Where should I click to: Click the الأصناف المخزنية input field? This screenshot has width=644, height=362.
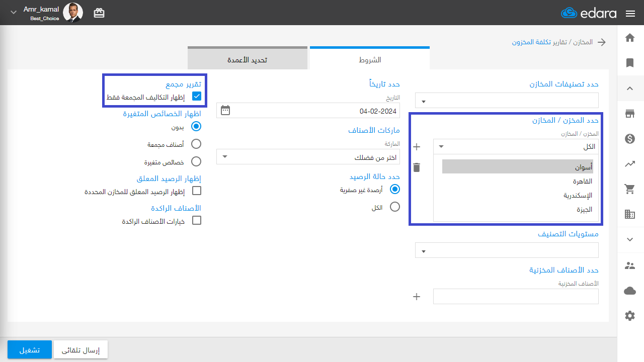tap(516, 297)
